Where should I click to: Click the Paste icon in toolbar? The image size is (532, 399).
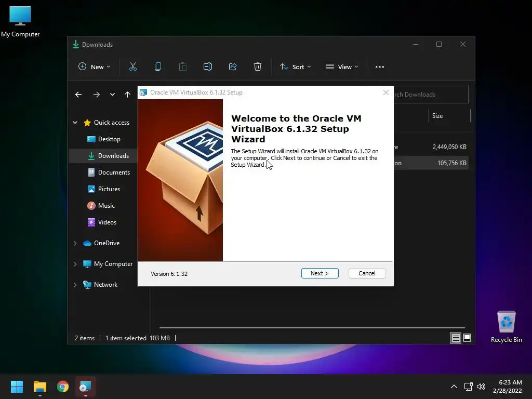click(x=182, y=67)
